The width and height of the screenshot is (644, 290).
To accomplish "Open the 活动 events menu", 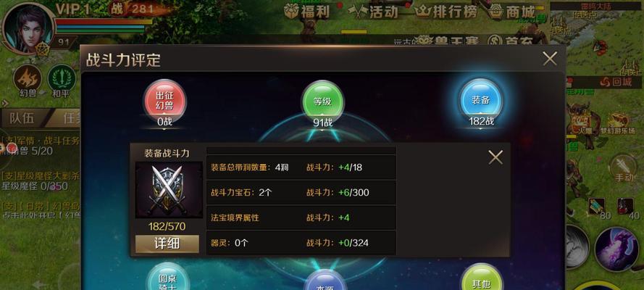I will point(373,12).
